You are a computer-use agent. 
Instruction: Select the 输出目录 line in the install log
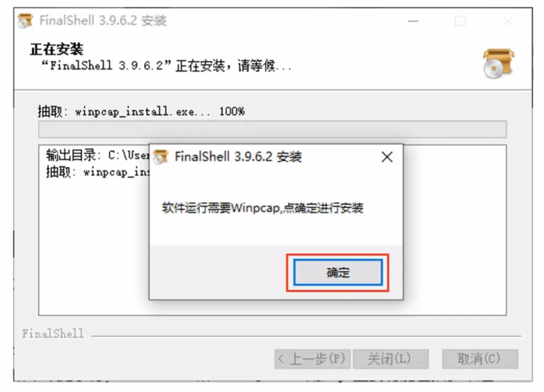(x=98, y=155)
